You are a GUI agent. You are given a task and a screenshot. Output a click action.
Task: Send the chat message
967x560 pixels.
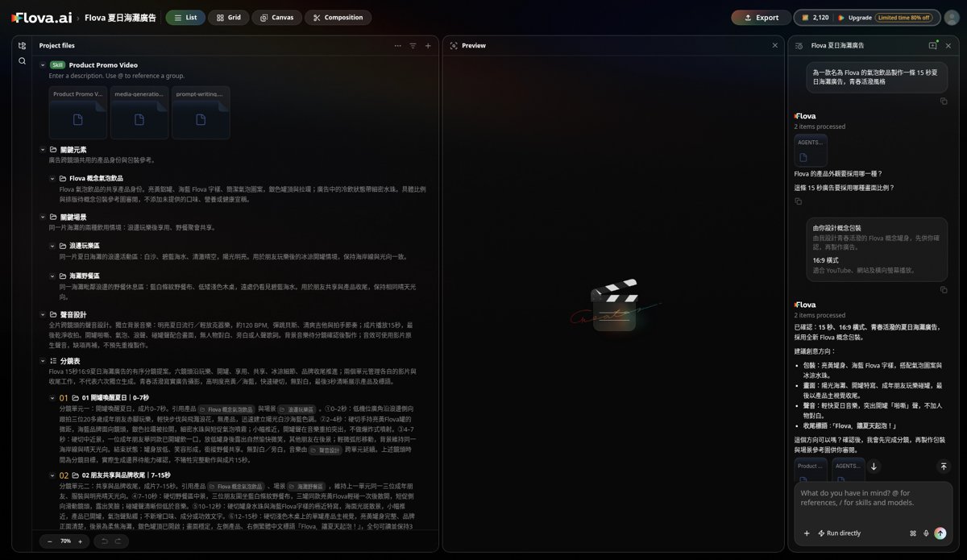coord(940,533)
